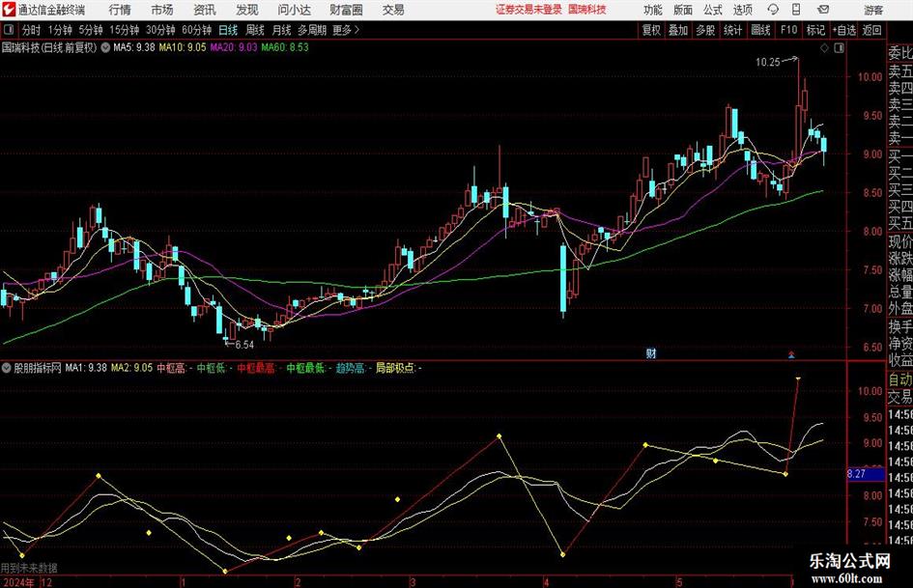Click the 标记 mark button

point(815,30)
